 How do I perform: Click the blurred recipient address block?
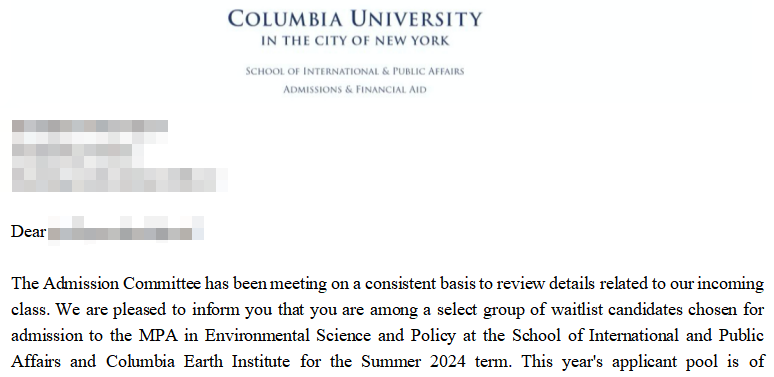pos(119,155)
